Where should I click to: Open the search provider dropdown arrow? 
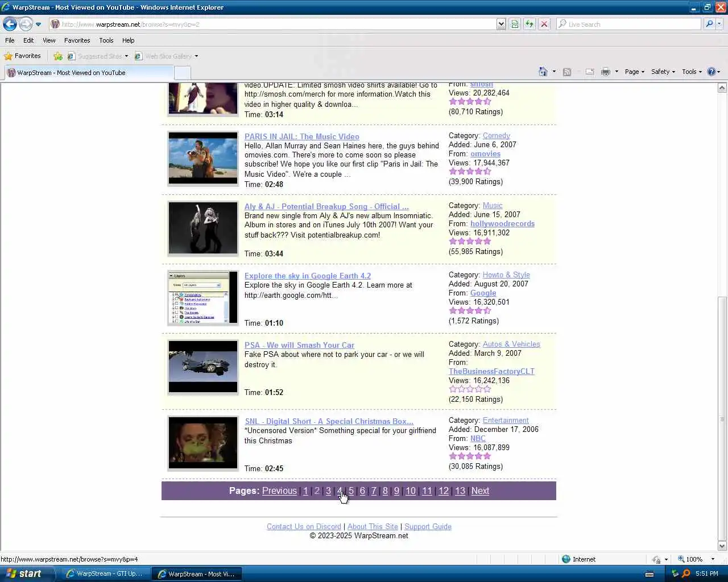(719, 24)
